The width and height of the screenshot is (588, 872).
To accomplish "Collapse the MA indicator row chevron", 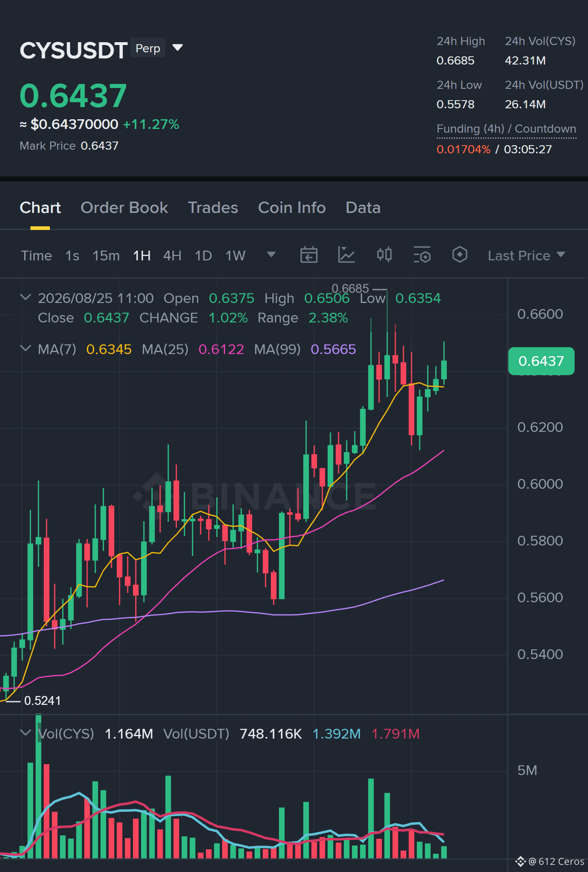I will pos(26,348).
